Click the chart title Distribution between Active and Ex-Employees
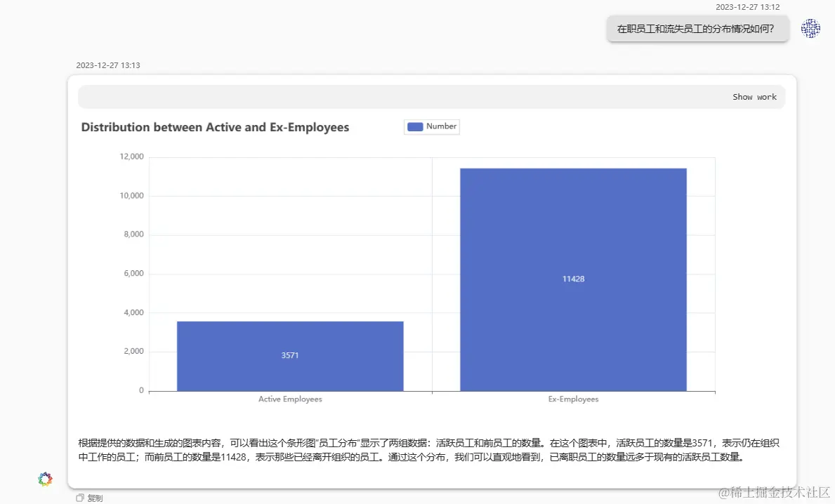 pyautogui.click(x=215, y=127)
